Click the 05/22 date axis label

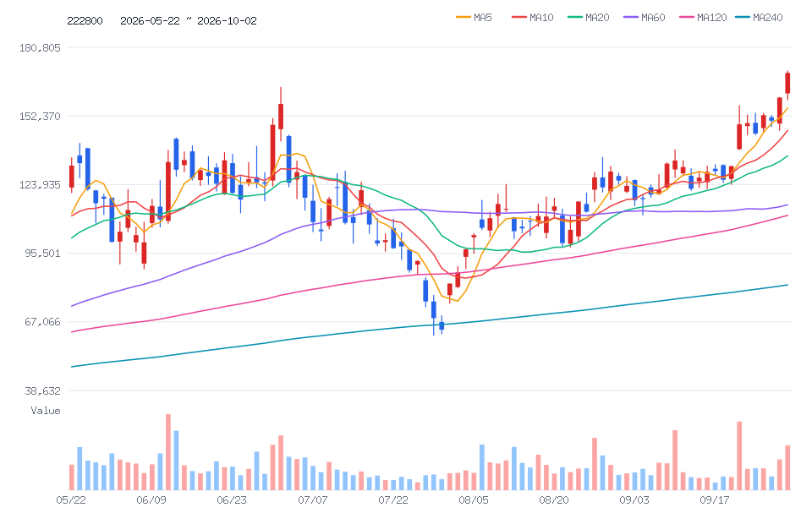[x=71, y=500]
